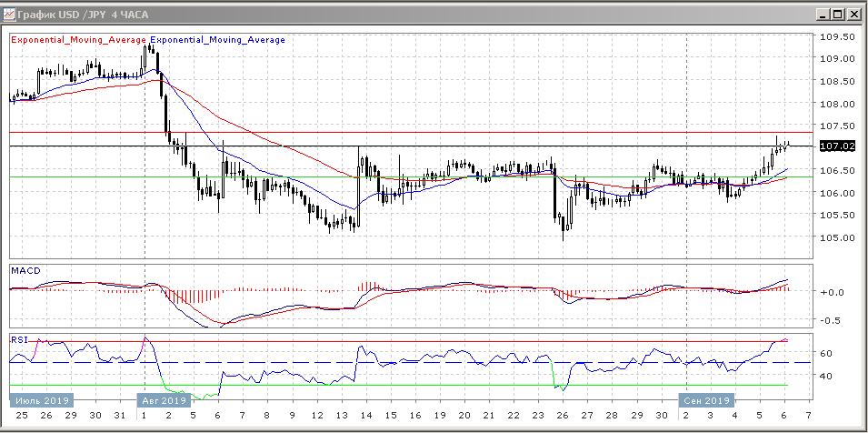
Task: Select the Сен 2019 month marker
Action: tap(706, 400)
